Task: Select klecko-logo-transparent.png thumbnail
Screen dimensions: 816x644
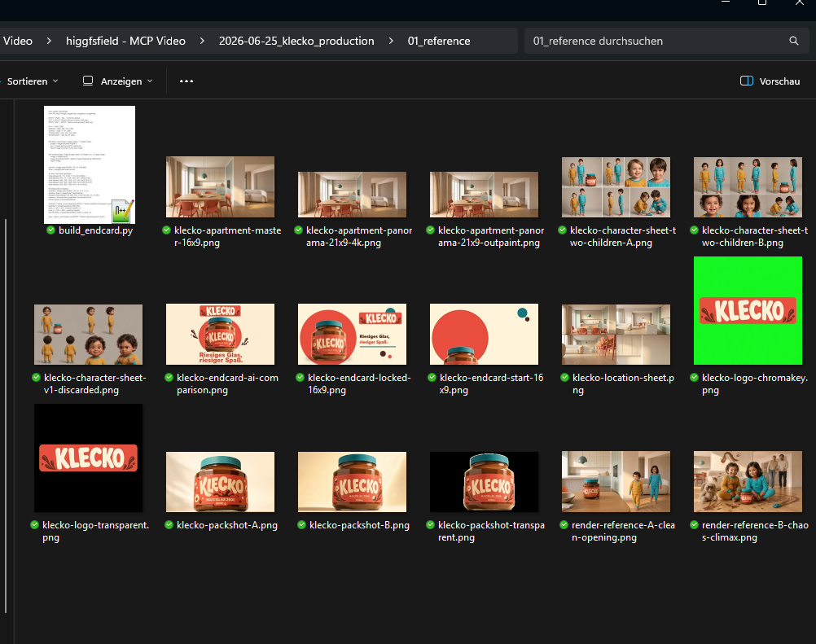Action: [x=88, y=458]
